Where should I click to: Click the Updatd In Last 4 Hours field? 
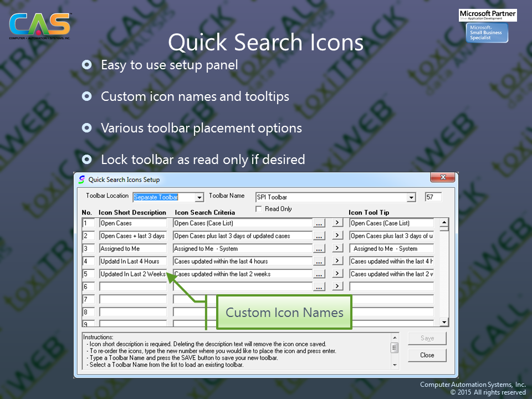132,262
